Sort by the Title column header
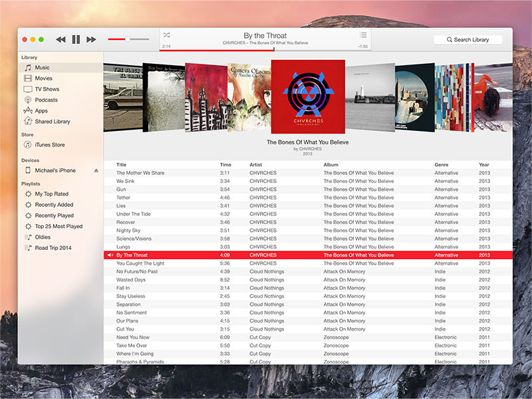Viewport: 532px width, 399px height. (121, 164)
